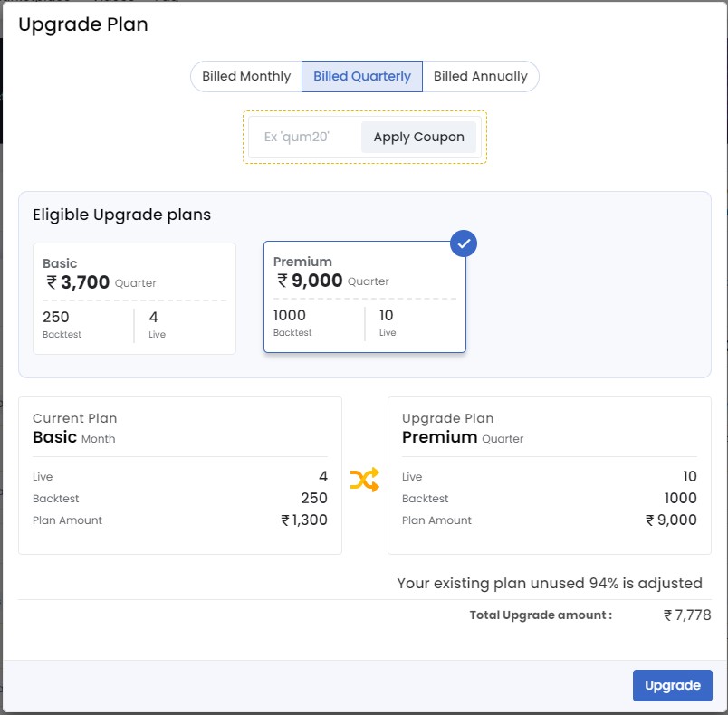
Task: Click the Upgrade Plan dialog title
Action: coord(83,24)
